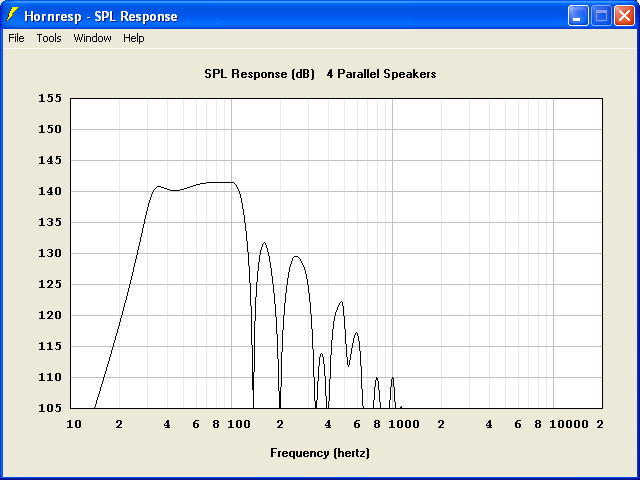Click the 115 dB axis value

tap(50, 346)
